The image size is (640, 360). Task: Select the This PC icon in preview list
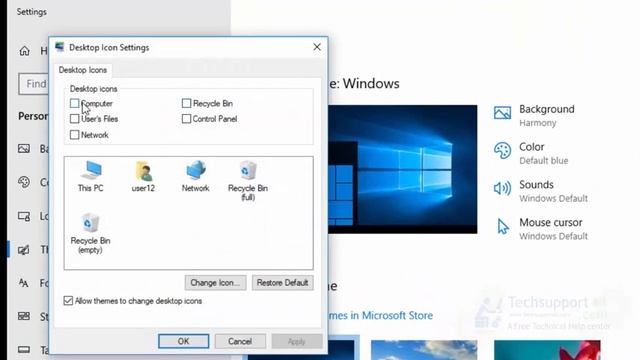click(91, 176)
